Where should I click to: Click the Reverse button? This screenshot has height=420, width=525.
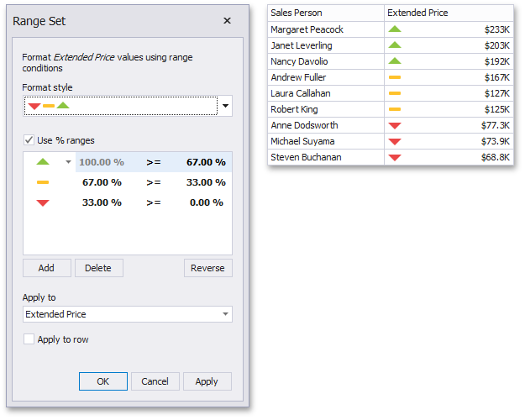[x=207, y=268]
